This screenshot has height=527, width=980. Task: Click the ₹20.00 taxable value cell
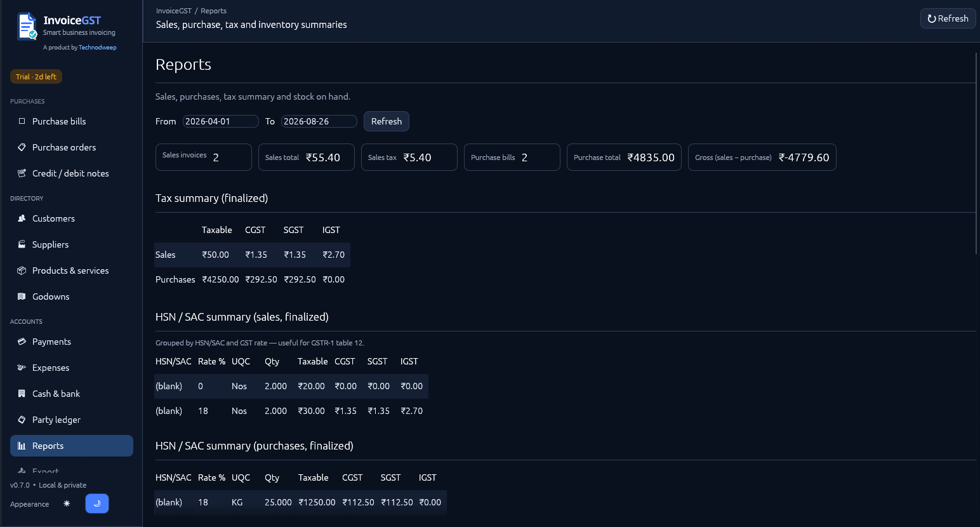(x=312, y=386)
